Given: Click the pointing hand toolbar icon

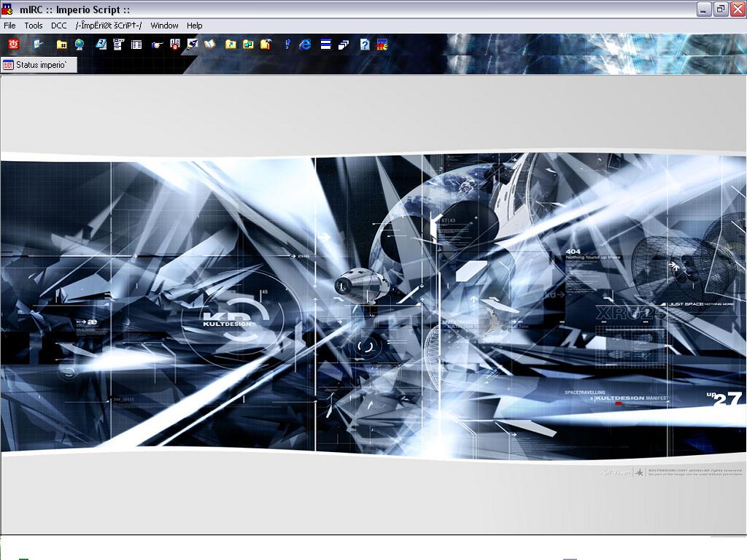Looking at the screenshot, I should [158, 44].
